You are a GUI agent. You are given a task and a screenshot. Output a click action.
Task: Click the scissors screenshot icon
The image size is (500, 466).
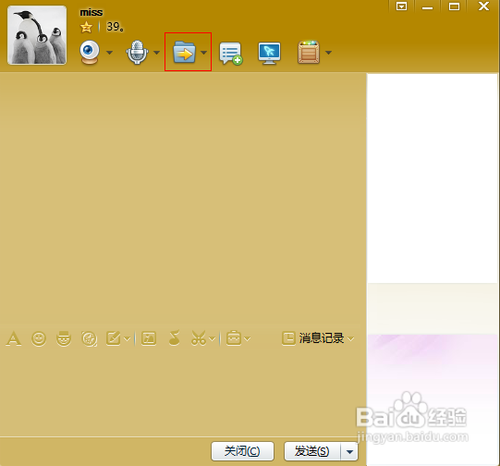click(x=199, y=338)
